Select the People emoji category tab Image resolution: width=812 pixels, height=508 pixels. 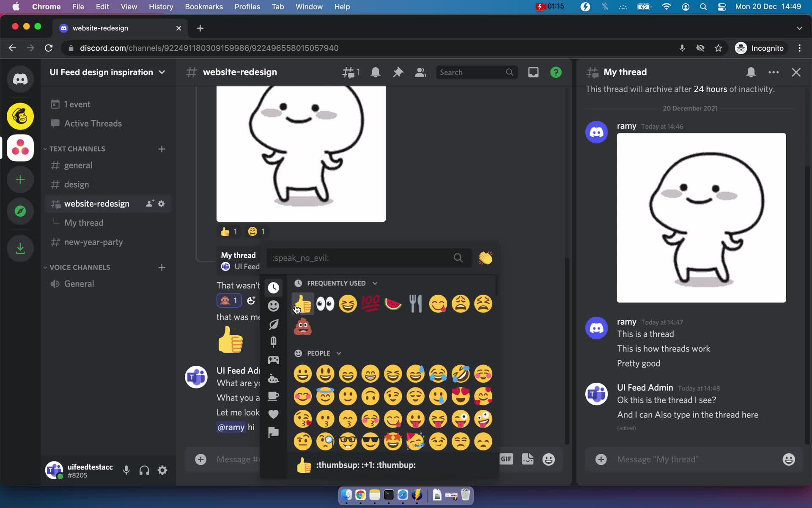pos(273,306)
